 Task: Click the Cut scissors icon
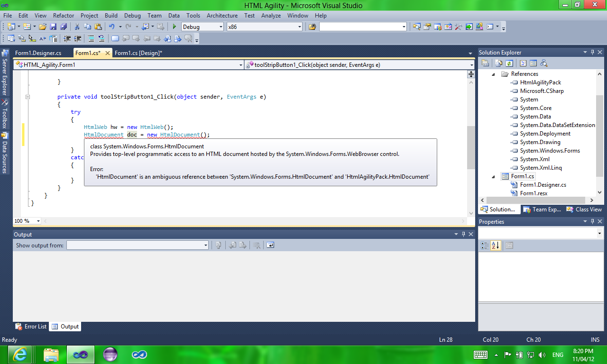coord(77,27)
